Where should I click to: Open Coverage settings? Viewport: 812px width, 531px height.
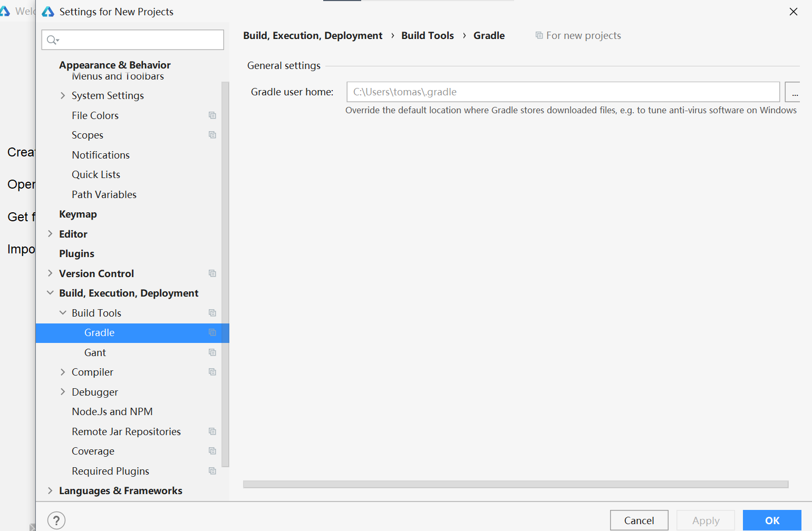pos(93,451)
